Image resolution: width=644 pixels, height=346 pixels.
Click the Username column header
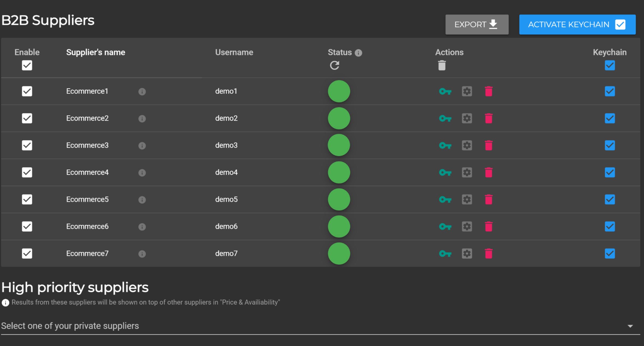234,52
